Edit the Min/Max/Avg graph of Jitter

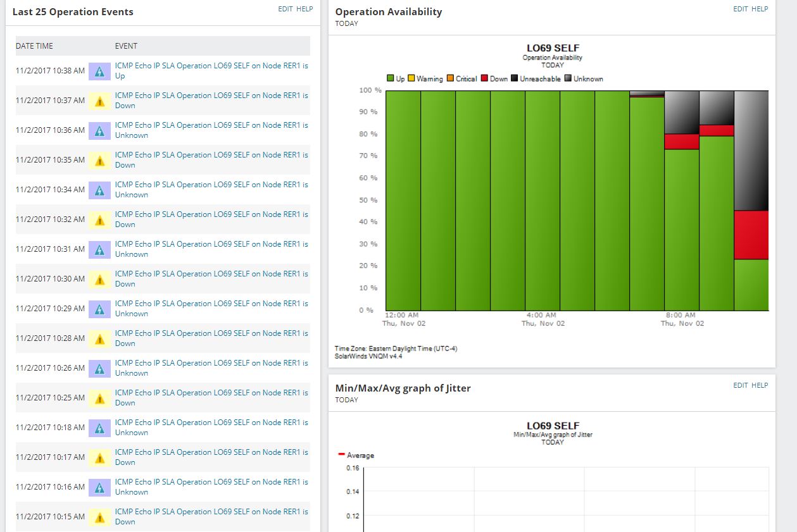pyautogui.click(x=741, y=385)
